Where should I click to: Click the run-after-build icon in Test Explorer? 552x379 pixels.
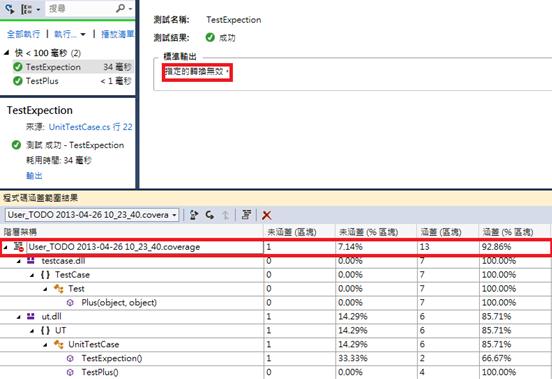coord(10,8)
